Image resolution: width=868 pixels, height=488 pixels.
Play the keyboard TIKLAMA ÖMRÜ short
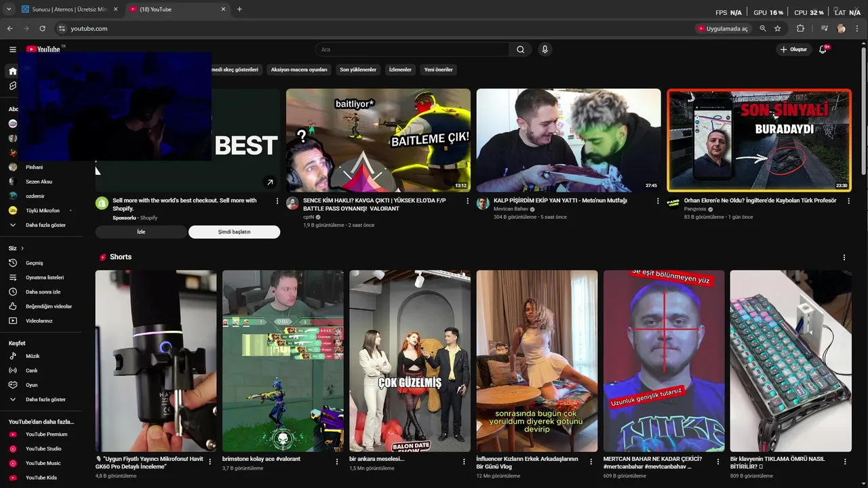coord(791,361)
